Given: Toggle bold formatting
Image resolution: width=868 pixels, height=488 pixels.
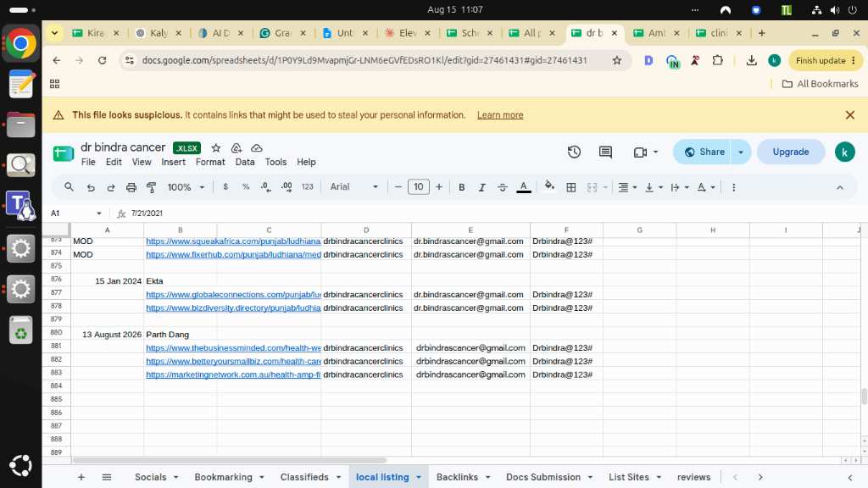Looking at the screenshot, I should [461, 187].
